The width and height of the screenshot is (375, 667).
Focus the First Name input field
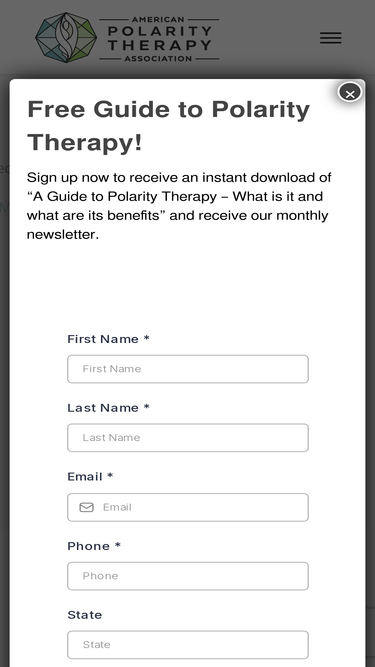188,369
